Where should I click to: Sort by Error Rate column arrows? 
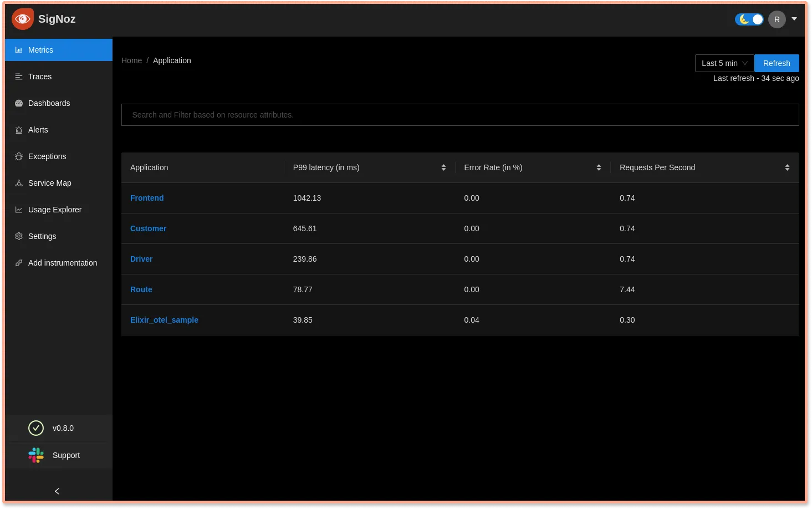click(x=599, y=167)
